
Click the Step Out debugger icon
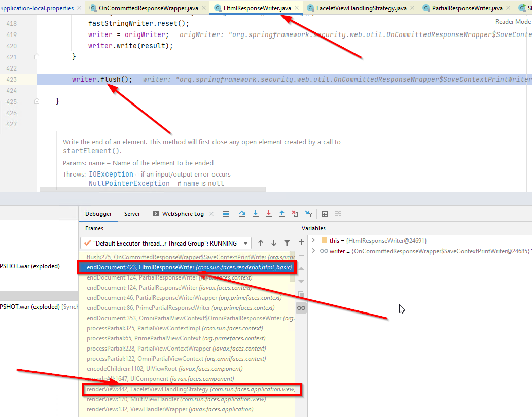(282, 214)
